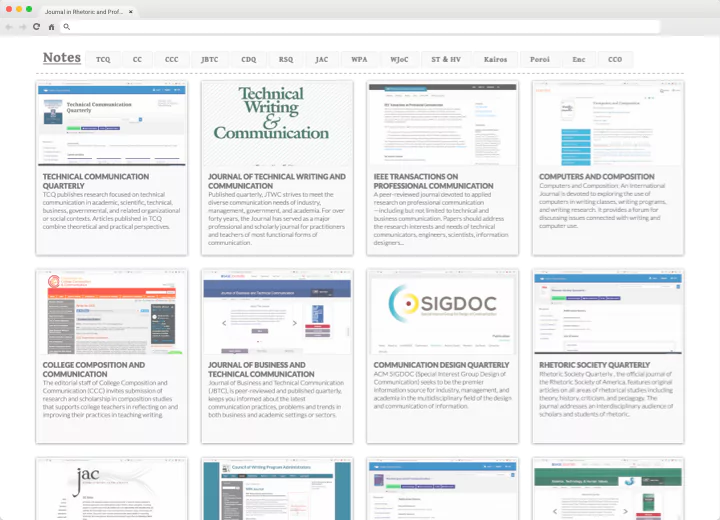720x520 pixels.
Task: Select the Kairos tab
Action: (495, 59)
